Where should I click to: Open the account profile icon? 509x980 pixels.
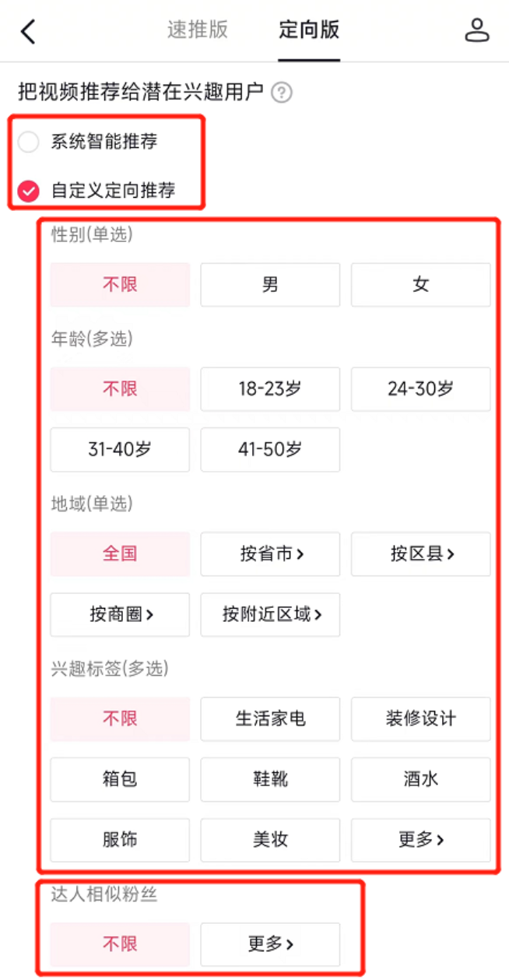pyautogui.click(x=479, y=31)
